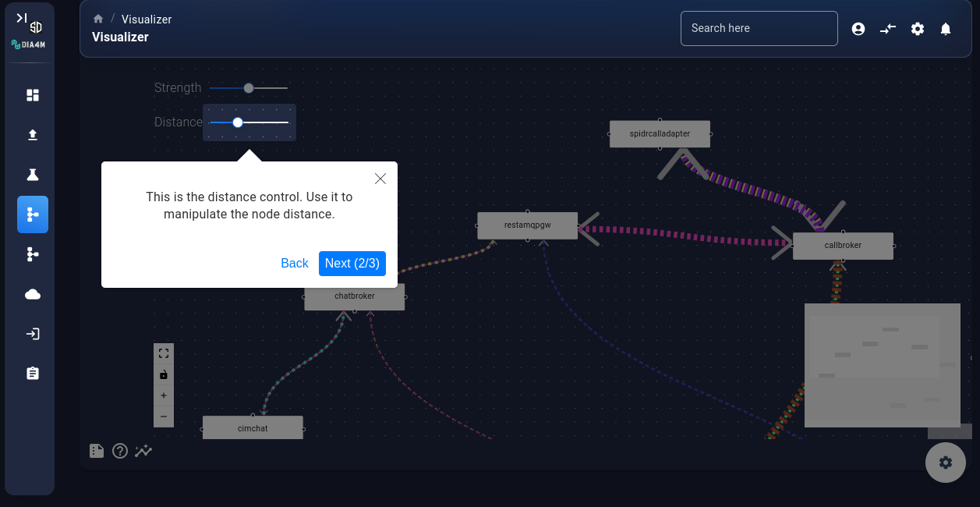Open the floating round settings gear button

[946, 463]
